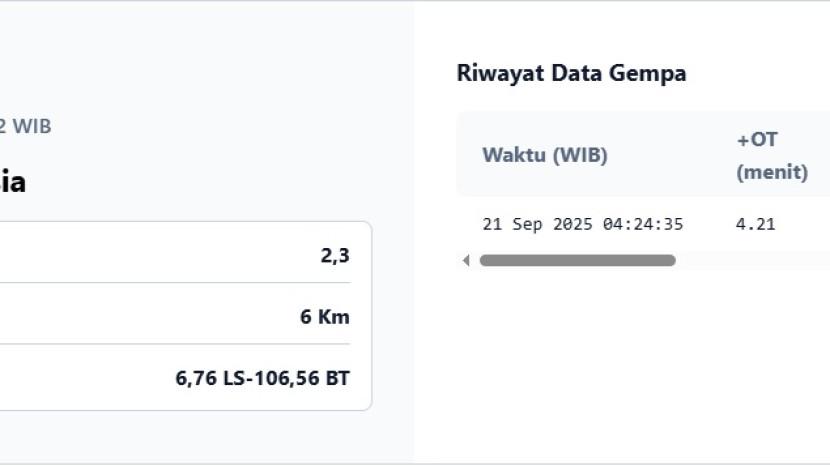Select the 4.21 value in +OT column

[x=755, y=224]
